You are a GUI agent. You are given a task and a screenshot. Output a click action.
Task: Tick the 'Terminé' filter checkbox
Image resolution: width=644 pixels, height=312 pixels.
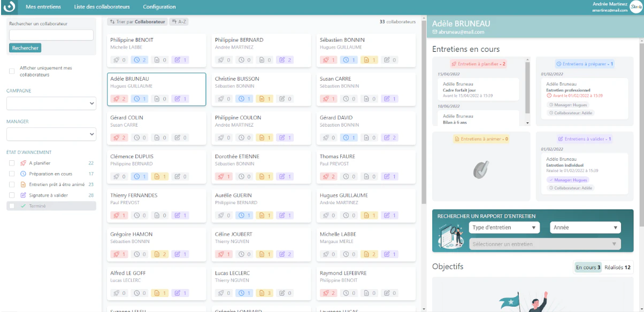(x=12, y=206)
